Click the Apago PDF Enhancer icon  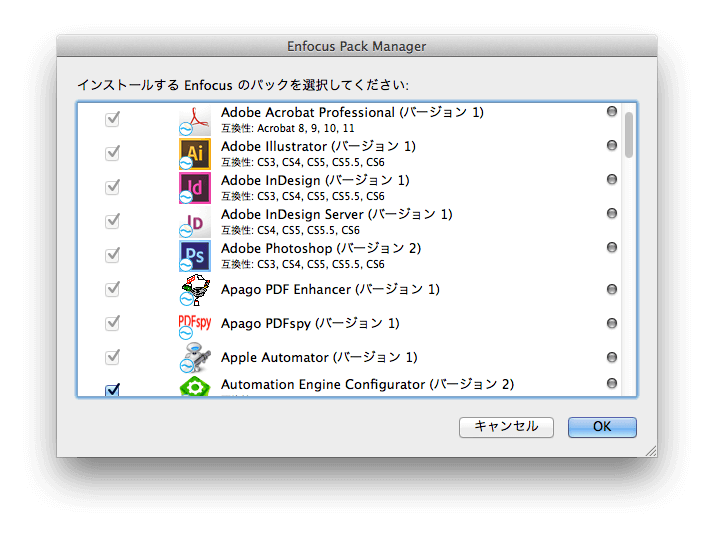(x=195, y=290)
